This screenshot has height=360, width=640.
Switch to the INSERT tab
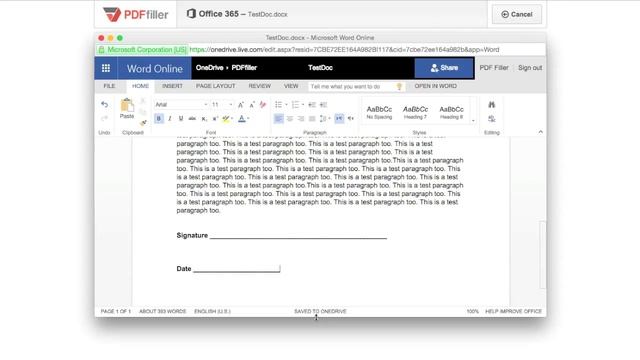point(172,86)
